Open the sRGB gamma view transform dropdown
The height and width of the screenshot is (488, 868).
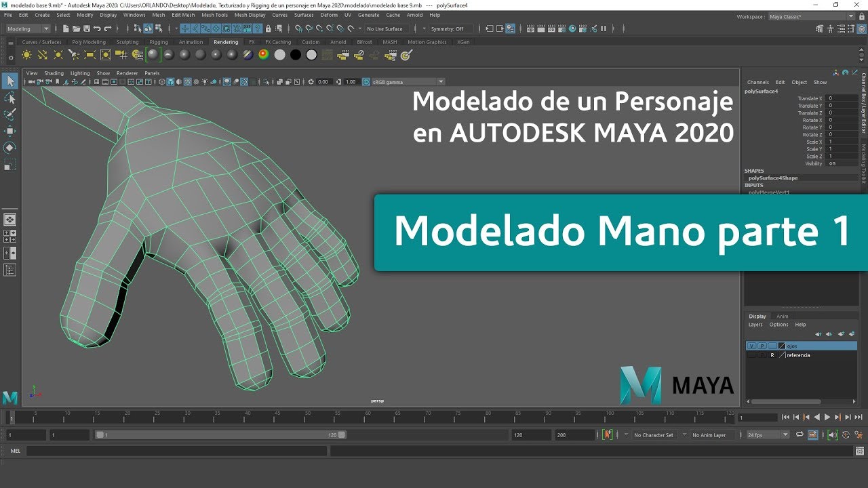[408, 81]
